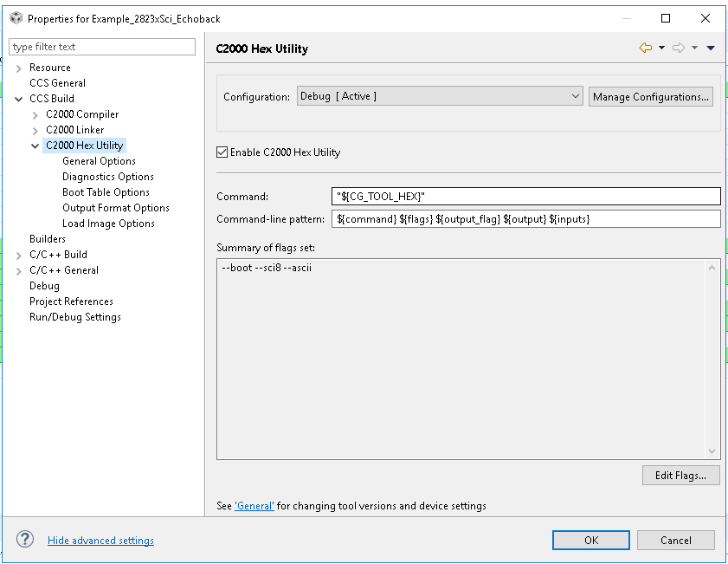Open Load Image Options page
This screenshot has width=728, height=564.
(x=109, y=223)
